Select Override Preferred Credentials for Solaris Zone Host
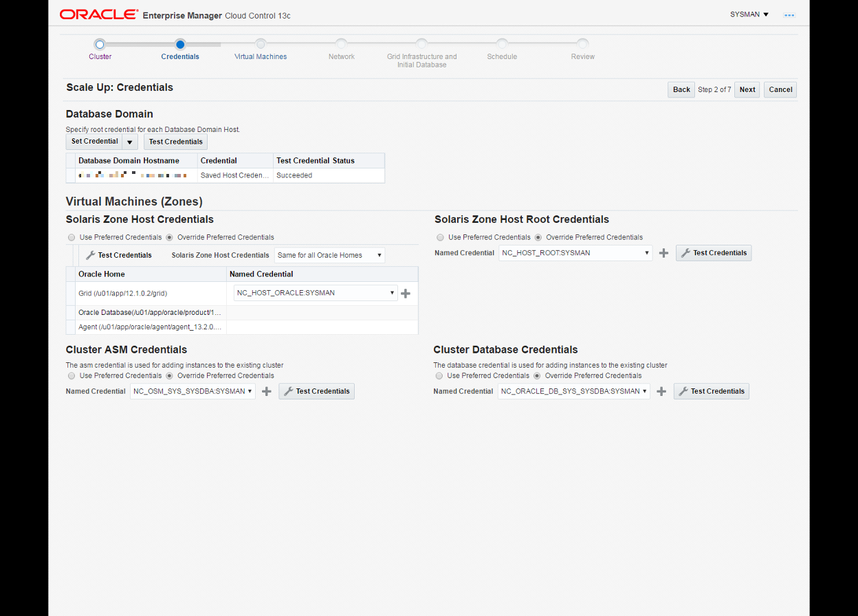Screen dimensions: 858x616 169,237
